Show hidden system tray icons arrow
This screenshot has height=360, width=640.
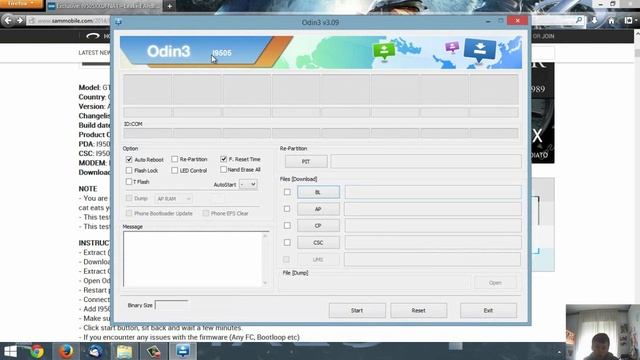tap(559, 352)
